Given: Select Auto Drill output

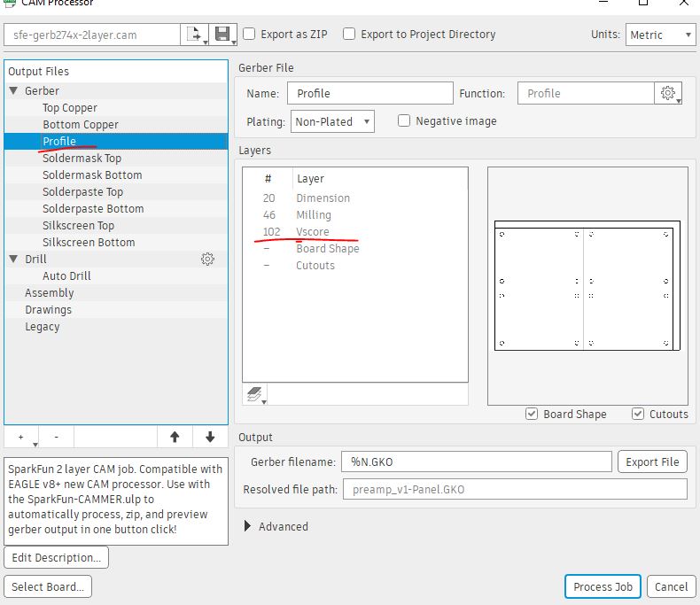Looking at the screenshot, I should point(66,275).
